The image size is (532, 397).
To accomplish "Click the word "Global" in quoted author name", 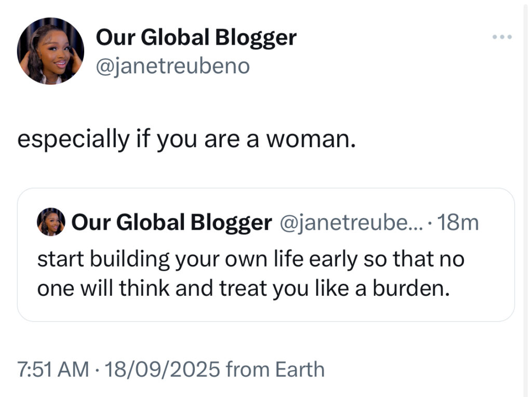I will 151,222.
